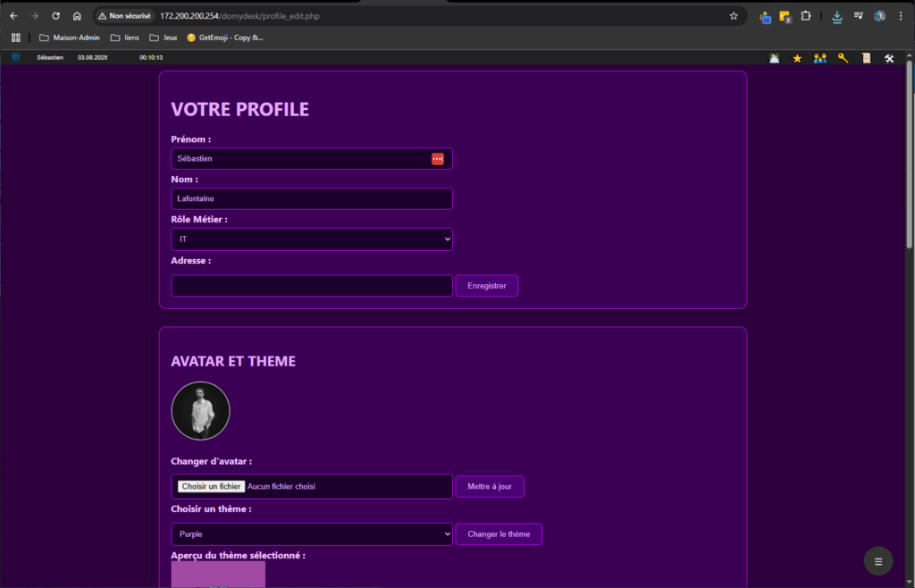Click the person portrait icon in app toolbar
915x588 pixels.
coord(774,58)
